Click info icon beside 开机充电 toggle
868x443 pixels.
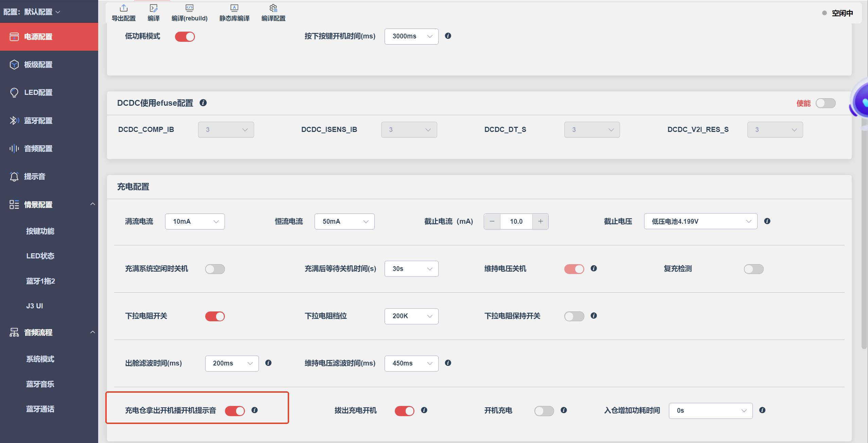[x=564, y=410]
